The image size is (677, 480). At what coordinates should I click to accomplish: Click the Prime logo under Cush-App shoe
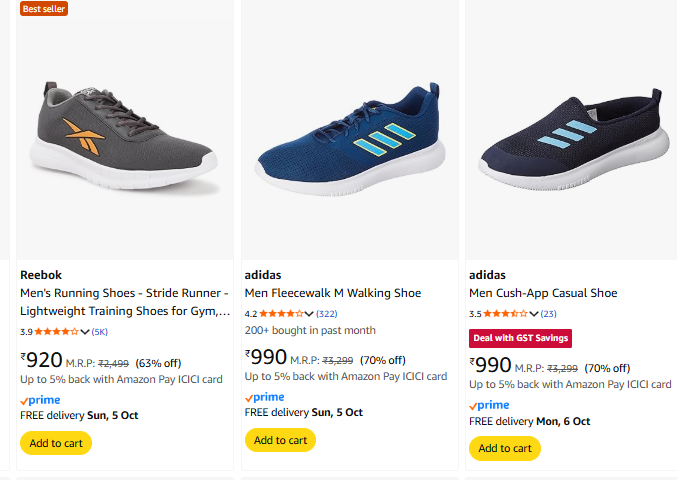(x=489, y=405)
